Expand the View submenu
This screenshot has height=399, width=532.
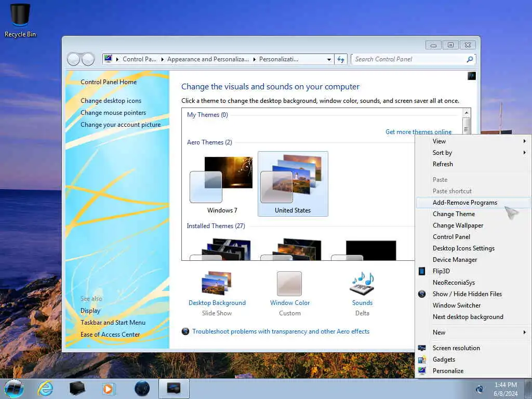coord(473,141)
